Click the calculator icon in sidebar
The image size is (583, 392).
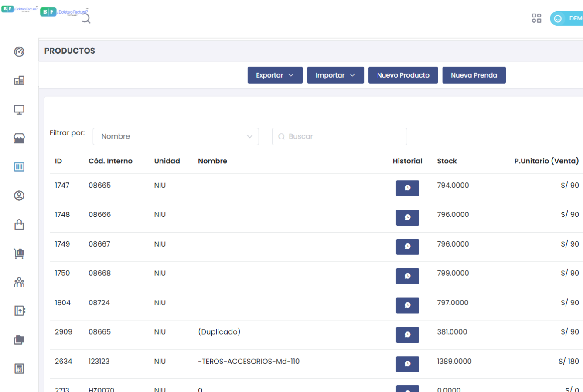pyautogui.click(x=19, y=368)
